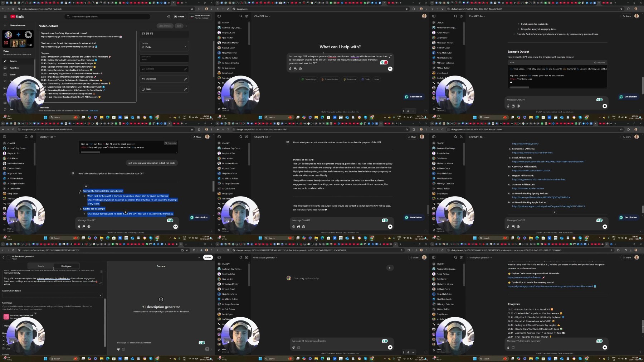
Task: Attach a file in the GPT editor Preview pane
Action: [118, 349]
